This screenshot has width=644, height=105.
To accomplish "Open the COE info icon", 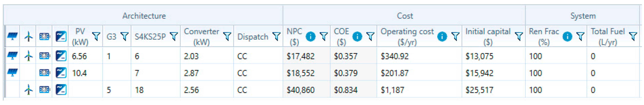I will point(357,37).
